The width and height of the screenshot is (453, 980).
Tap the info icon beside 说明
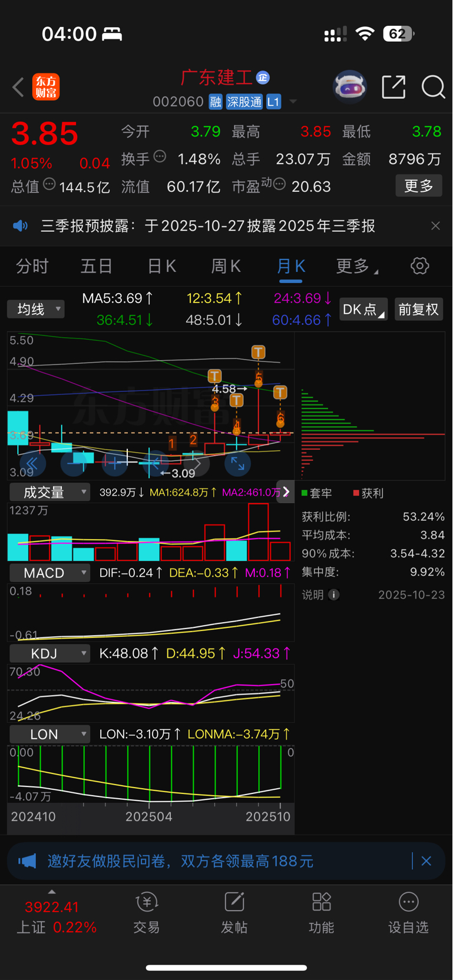[x=333, y=595]
